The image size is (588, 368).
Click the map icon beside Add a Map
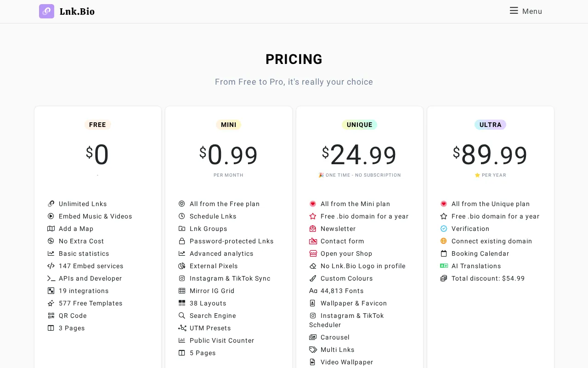pos(51,229)
